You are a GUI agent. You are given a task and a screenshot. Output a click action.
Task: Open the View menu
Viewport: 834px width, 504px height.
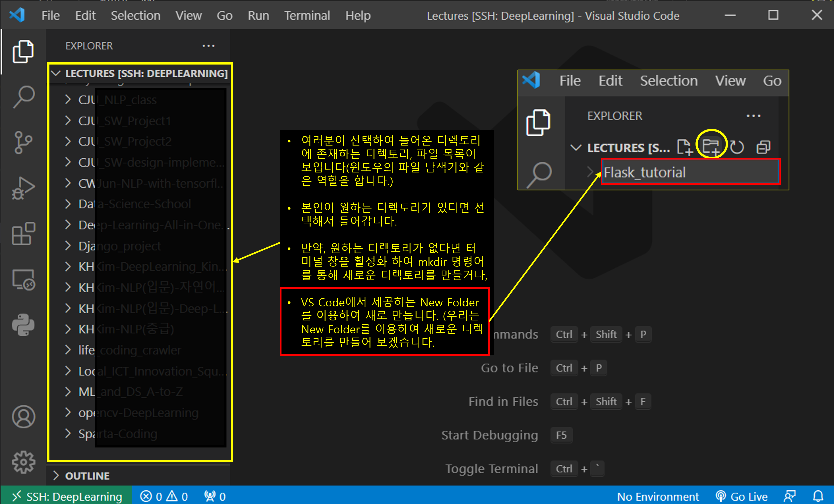coord(189,16)
